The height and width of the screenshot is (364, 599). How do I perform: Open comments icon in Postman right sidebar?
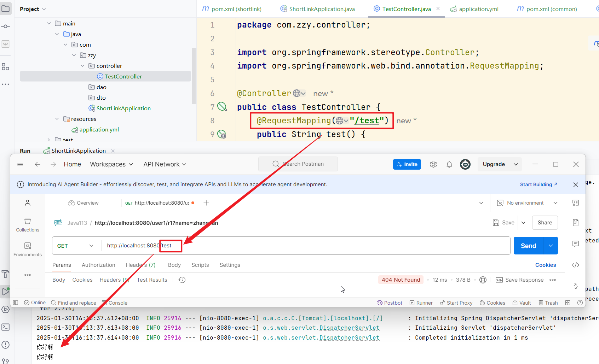576,244
